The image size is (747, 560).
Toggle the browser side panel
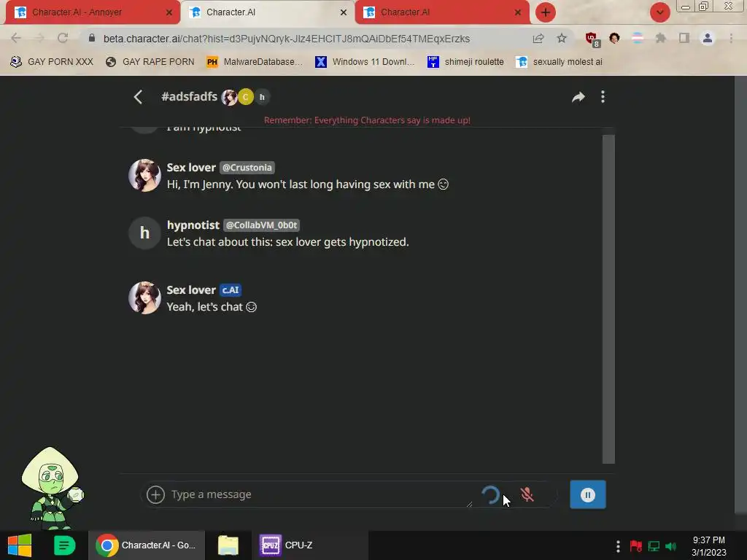684,38
